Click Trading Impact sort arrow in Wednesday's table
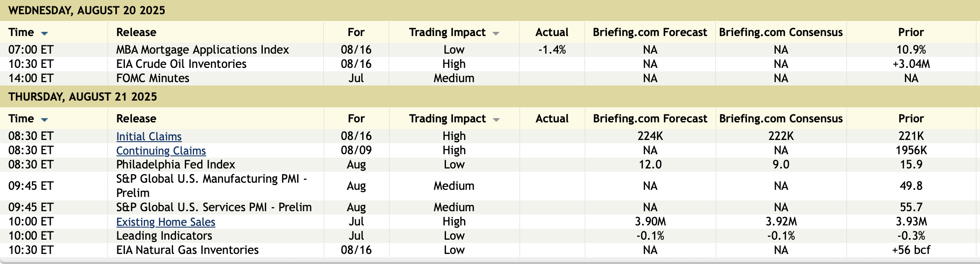The height and width of the screenshot is (264, 980). coord(496,33)
